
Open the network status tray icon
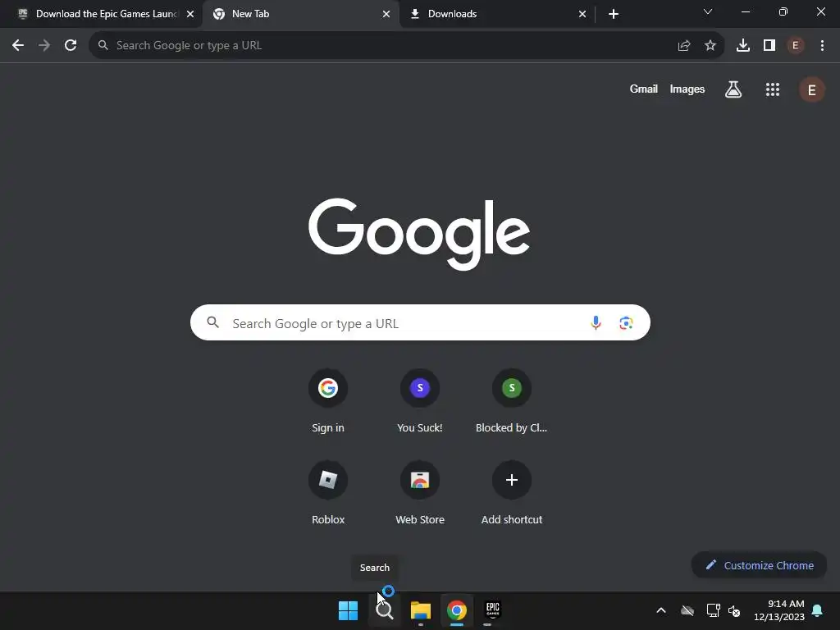[x=713, y=610]
